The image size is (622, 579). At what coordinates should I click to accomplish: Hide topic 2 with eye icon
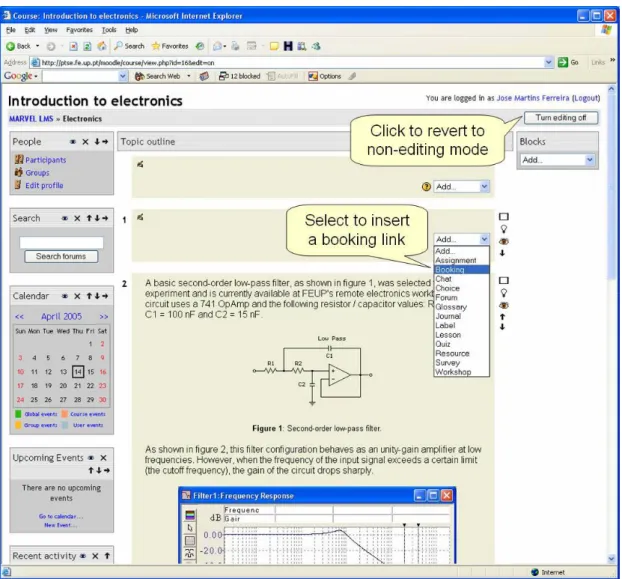[503, 305]
